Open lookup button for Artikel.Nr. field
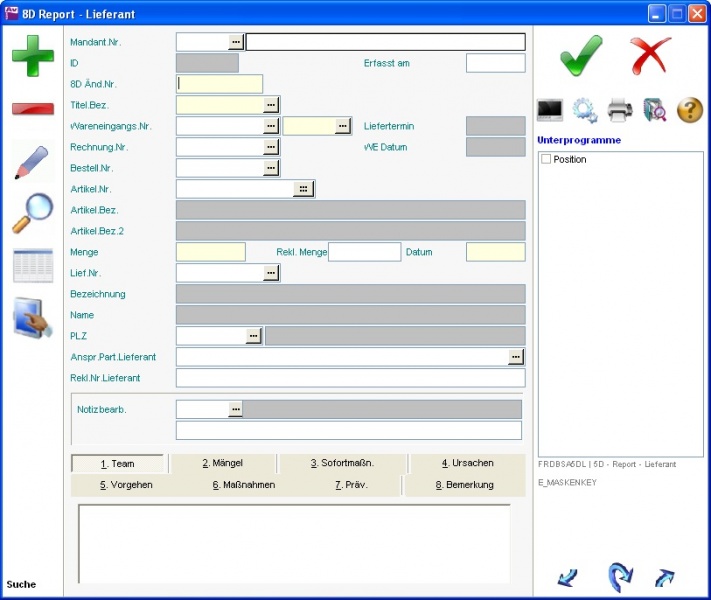 point(304,189)
